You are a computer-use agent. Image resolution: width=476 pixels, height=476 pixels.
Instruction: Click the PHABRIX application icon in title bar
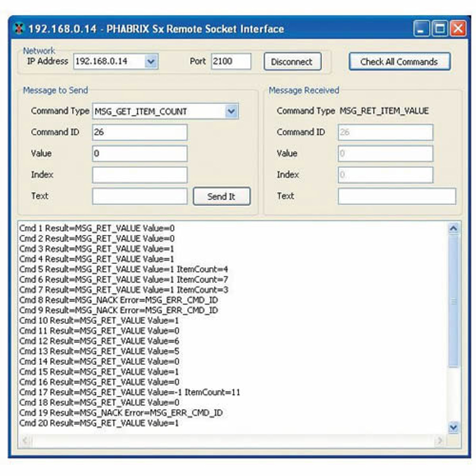click(19, 29)
